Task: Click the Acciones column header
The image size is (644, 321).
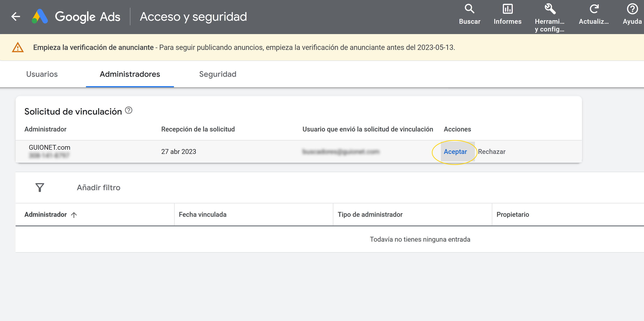Action: coord(457,129)
